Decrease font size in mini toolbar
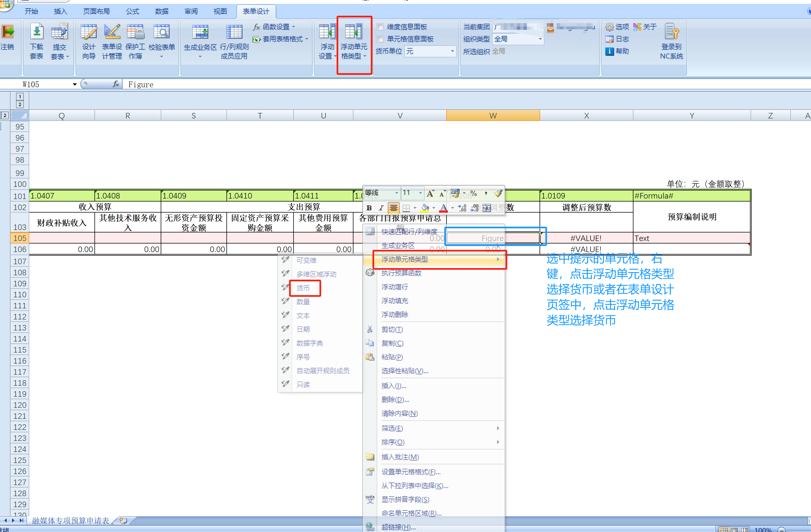Screen dimensions: 811x532 pos(442,194)
